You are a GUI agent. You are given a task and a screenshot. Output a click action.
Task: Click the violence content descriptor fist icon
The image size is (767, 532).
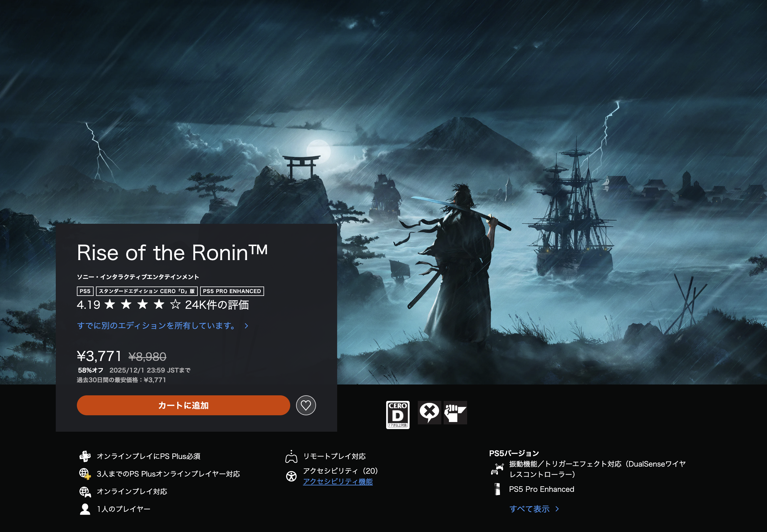[455, 413]
